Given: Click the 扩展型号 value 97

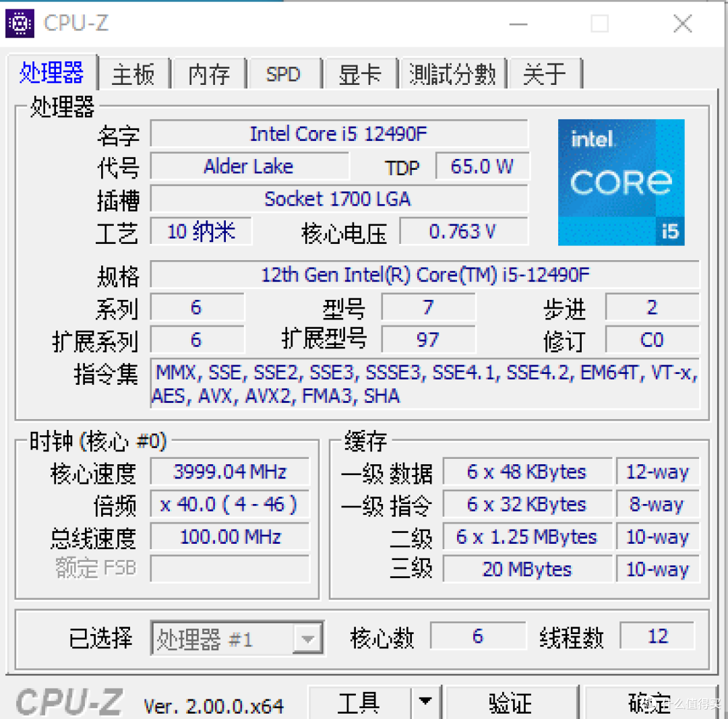Looking at the screenshot, I should (428, 340).
